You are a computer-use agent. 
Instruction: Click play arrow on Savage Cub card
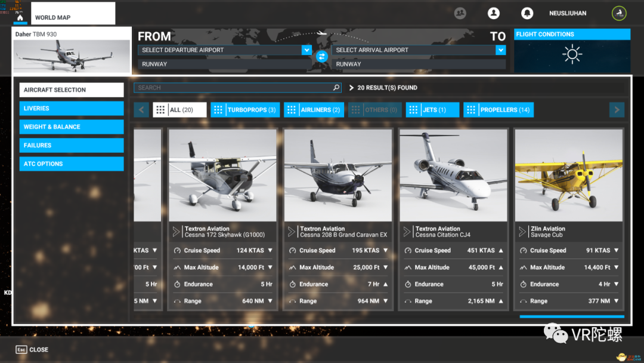tap(522, 232)
